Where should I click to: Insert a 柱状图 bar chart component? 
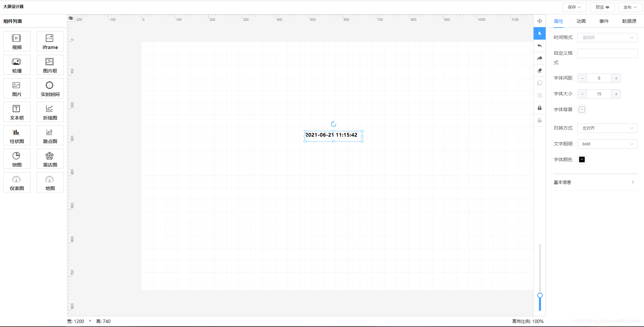click(x=17, y=135)
